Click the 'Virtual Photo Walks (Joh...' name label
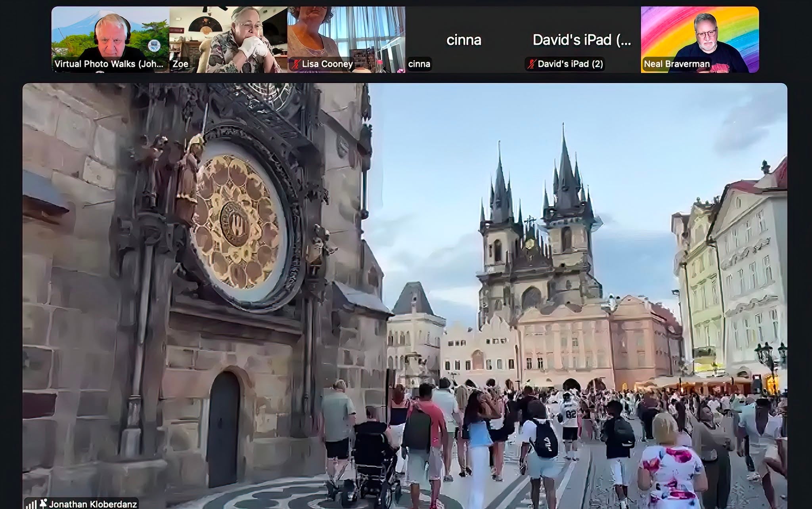Viewport: 812px width, 509px height. tap(109, 64)
